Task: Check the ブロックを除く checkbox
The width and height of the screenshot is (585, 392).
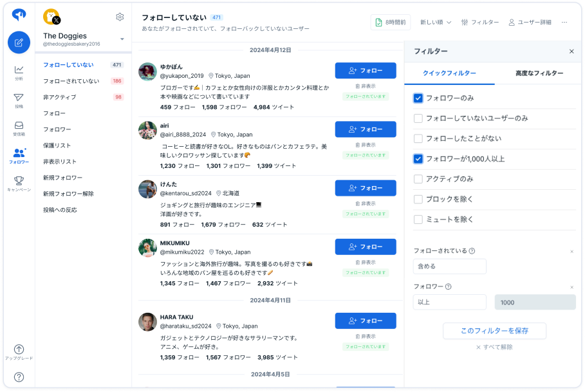Action: 418,199
